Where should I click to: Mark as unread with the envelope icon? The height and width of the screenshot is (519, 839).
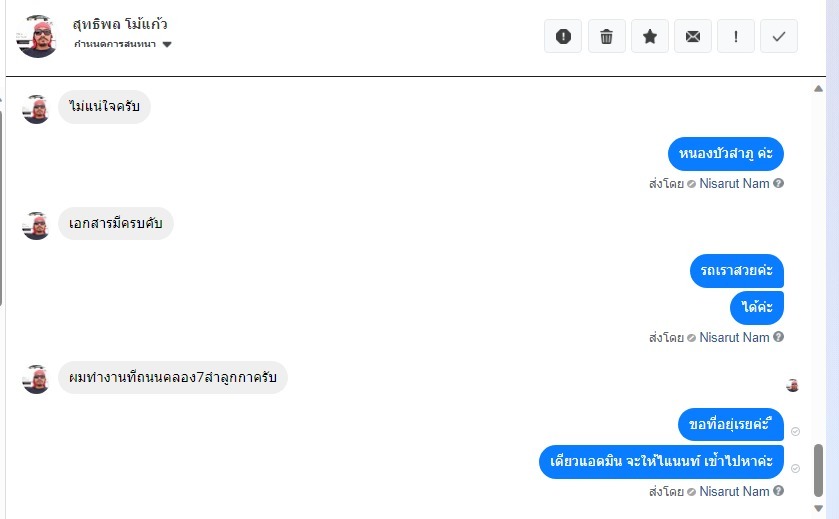point(693,36)
